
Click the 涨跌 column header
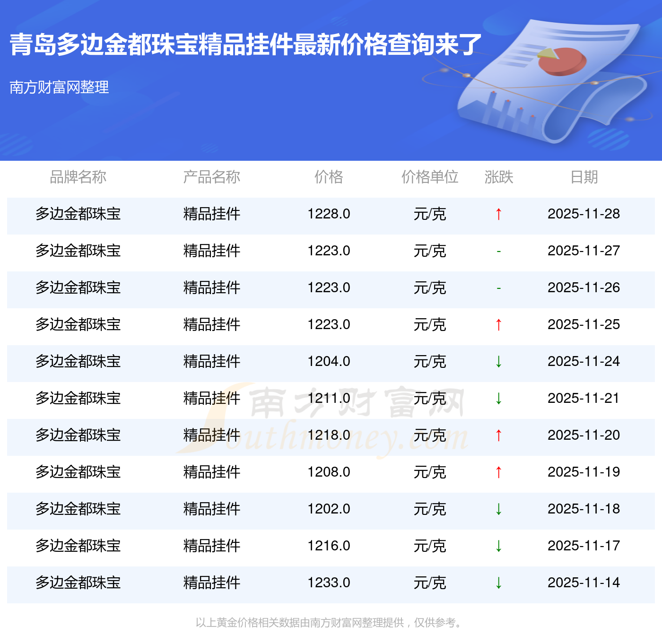point(498,177)
